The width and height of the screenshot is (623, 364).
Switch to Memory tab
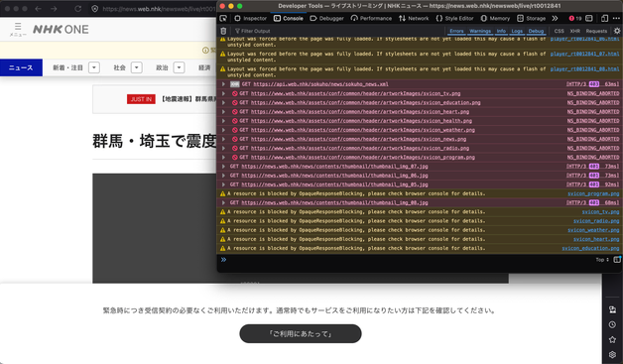pyautogui.click(x=495, y=18)
